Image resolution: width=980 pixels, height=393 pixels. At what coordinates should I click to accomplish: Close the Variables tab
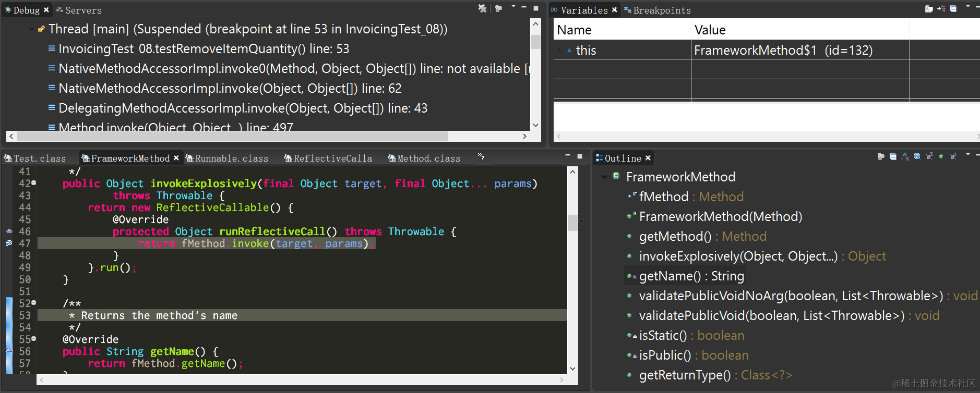[x=615, y=10]
